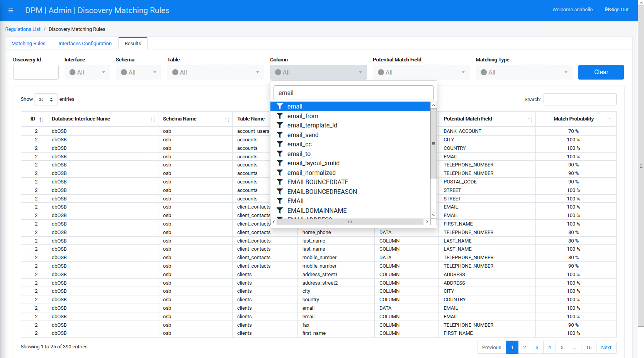Click the dropdown list scroll-up arrow
Image resolution: width=644 pixels, height=358 pixels.
433,105
